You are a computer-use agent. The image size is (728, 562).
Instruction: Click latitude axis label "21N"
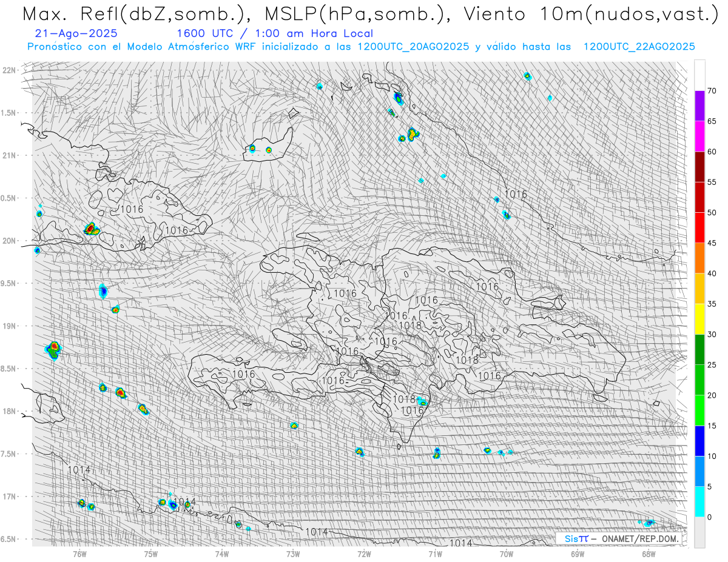(x=8, y=155)
